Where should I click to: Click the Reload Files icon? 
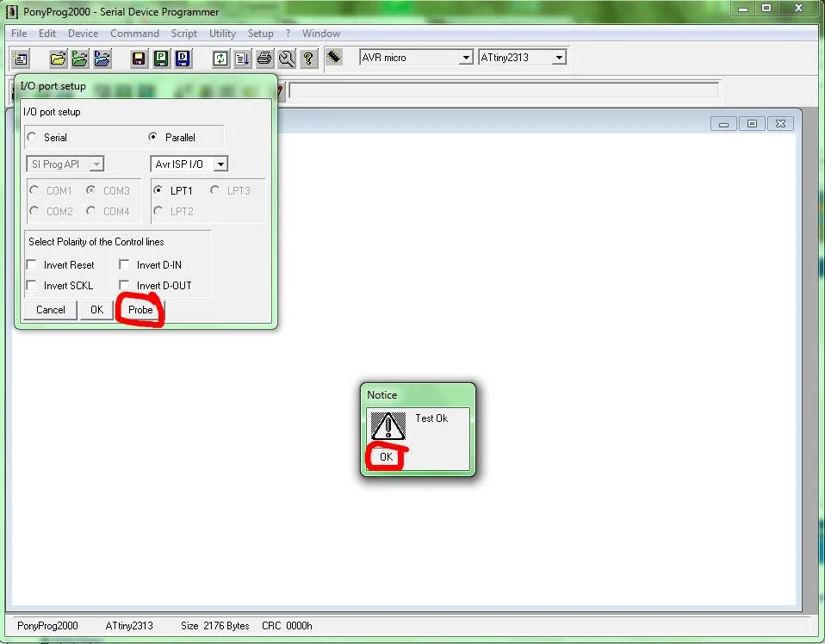click(x=220, y=58)
